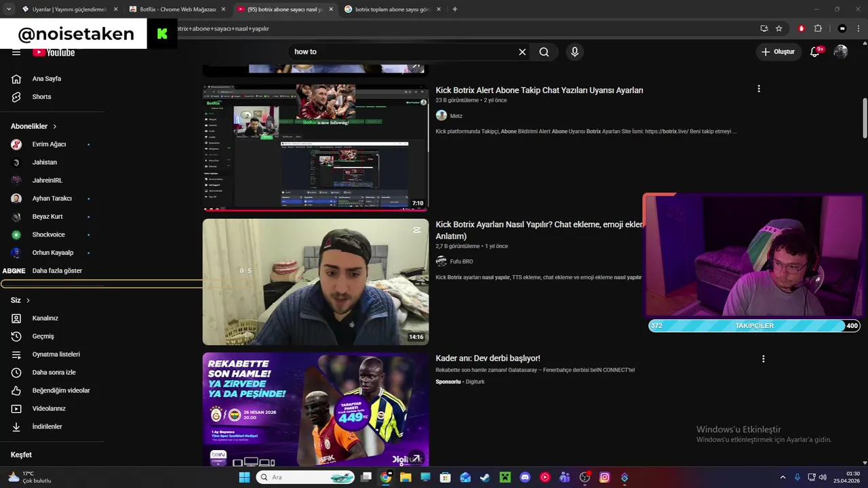
Task: Open video Kick Botrix Alert Abone Takip
Action: [539, 90]
